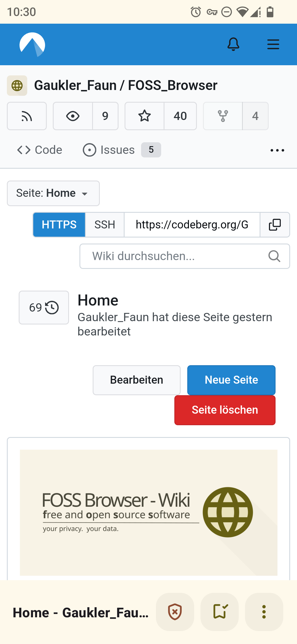297x644 pixels.
Task: Focus the 'Wiki durchsuchen...' search field
Action: point(176,256)
